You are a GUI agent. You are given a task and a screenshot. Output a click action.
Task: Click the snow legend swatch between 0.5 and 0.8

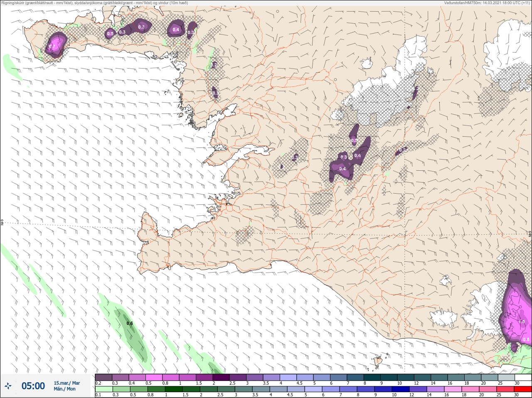click(x=154, y=377)
